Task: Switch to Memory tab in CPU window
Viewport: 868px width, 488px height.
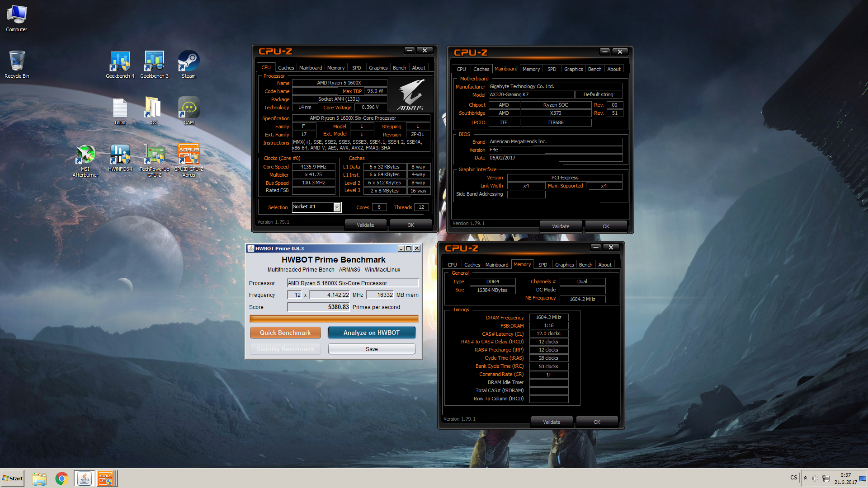Action: (336, 68)
